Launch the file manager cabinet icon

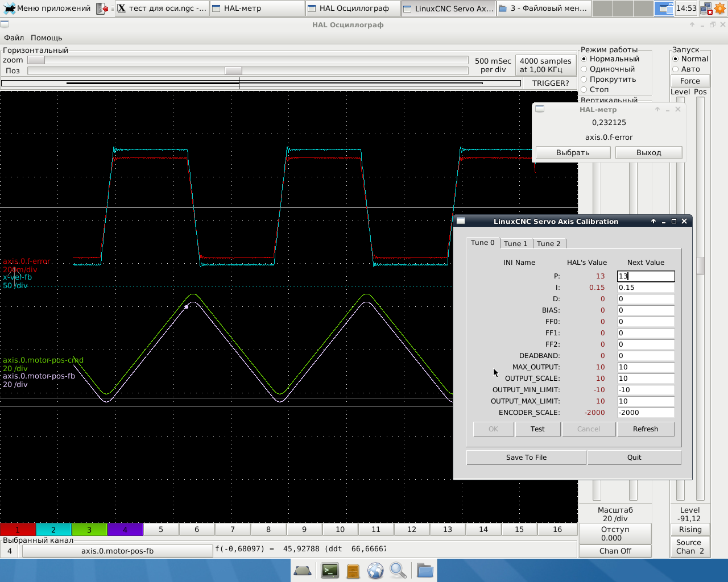click(x=353, y=570)
